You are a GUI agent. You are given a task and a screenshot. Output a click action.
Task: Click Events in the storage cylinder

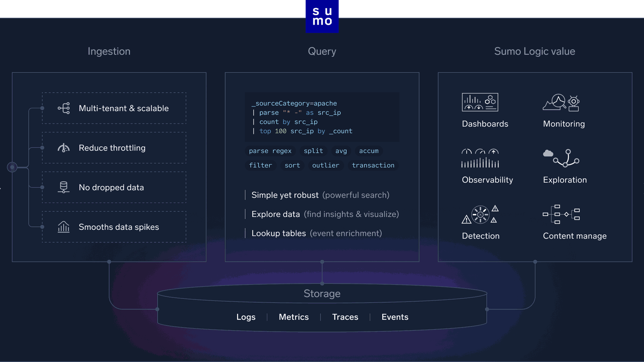coord(395,317)
